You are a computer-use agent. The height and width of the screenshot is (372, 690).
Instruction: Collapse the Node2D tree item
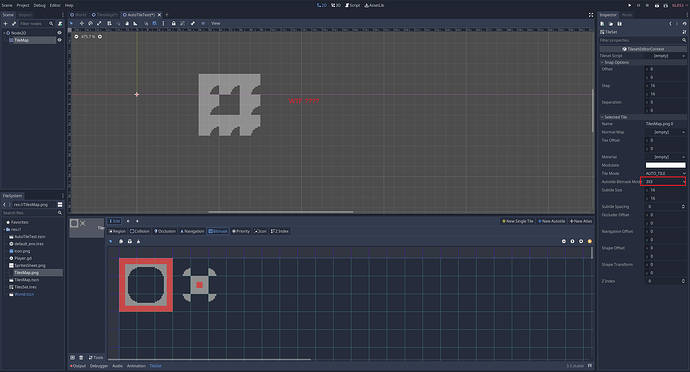click(x=4, y=33)
